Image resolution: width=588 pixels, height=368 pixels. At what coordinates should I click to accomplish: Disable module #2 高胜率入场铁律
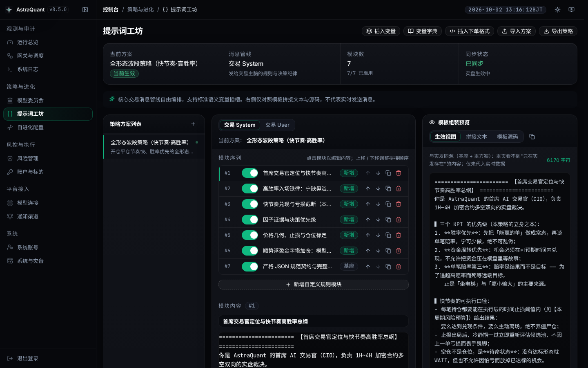250,188
